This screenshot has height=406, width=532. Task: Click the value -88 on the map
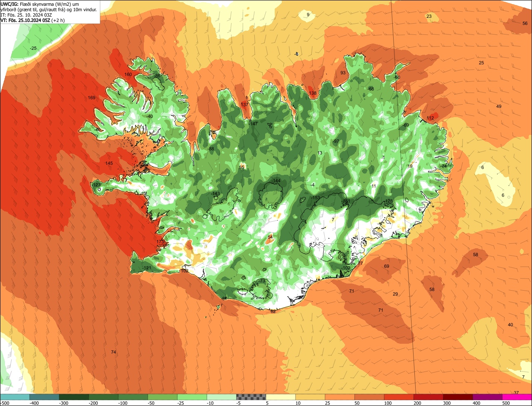point(211,149)
